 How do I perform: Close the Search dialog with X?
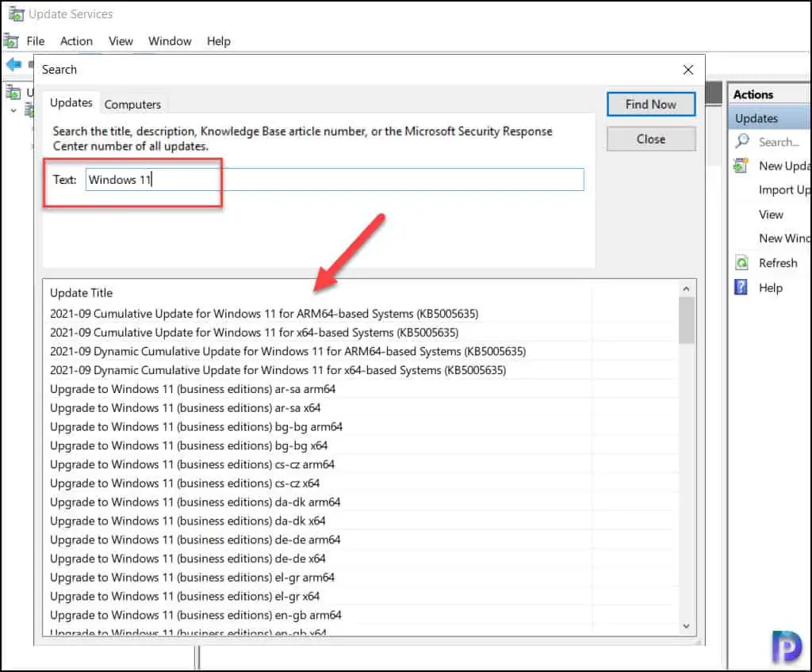click(x=688, y=70)
